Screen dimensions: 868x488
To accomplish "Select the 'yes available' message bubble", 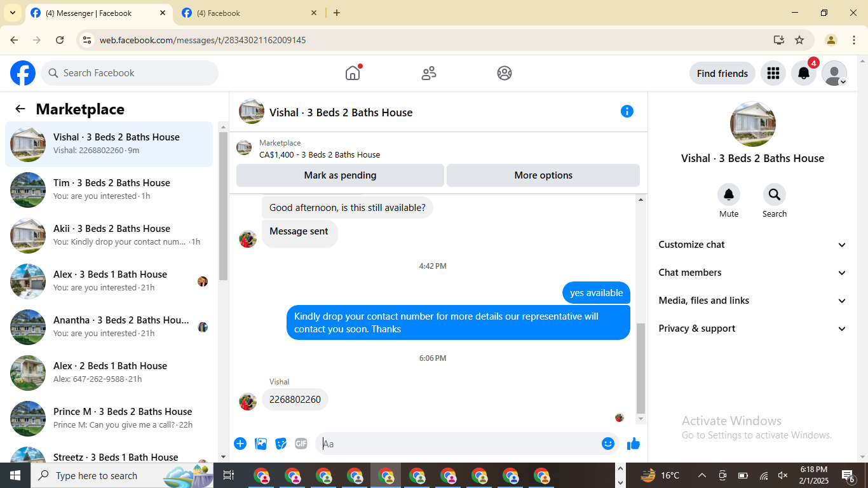I will click(596, 293).
